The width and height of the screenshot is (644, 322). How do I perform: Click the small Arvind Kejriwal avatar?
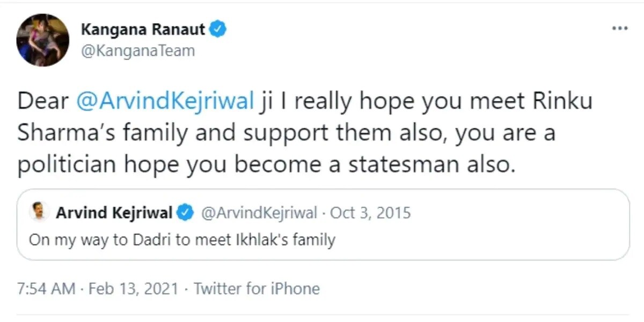(39, 213)
